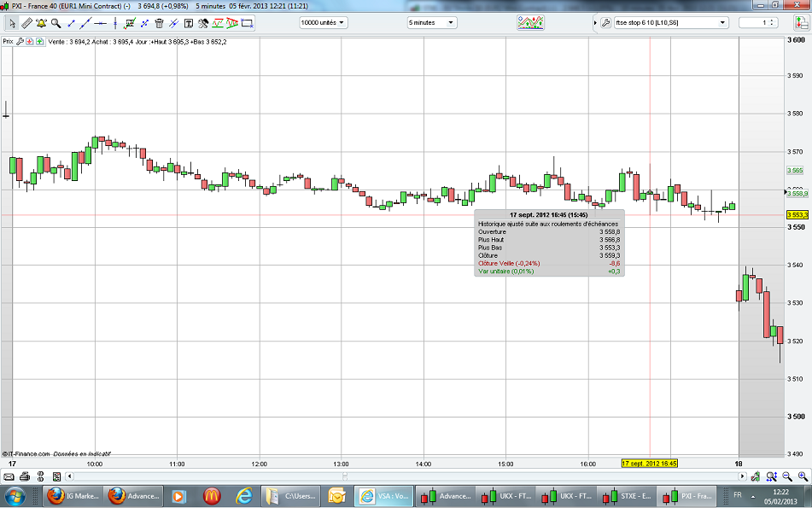Click the quantity stepper field showing 1
Screen dimensions: 812x508
pyautogui.click(x=758, y=23)
